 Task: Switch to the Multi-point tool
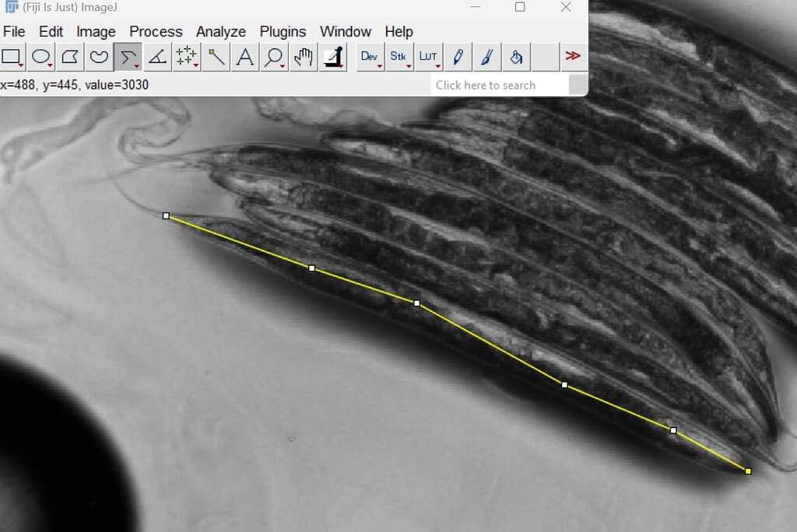pyautogui.click(x=185, y=56)
